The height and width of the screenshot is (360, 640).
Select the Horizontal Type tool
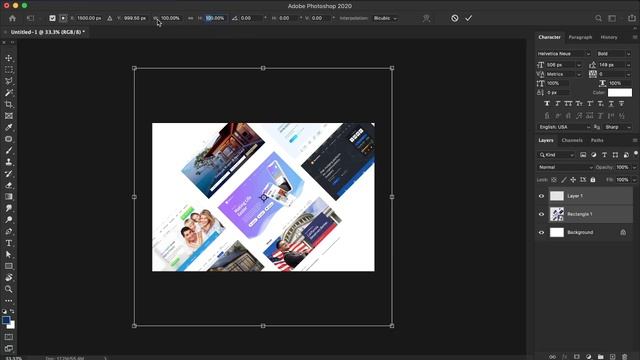[9, 243]
